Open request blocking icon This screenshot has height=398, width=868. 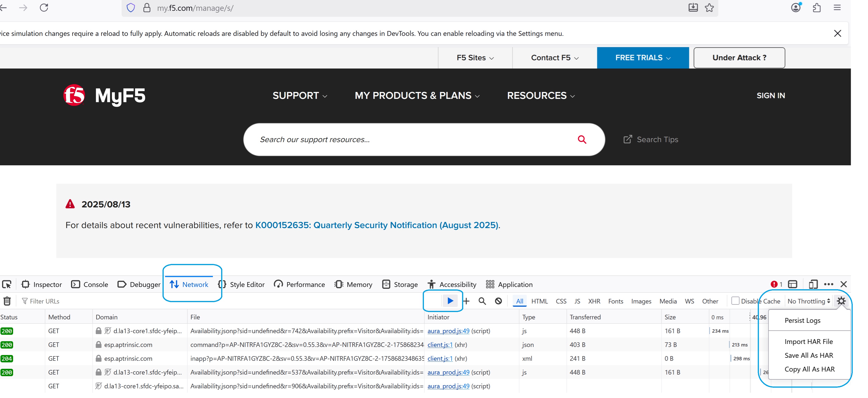pos(498,301)
